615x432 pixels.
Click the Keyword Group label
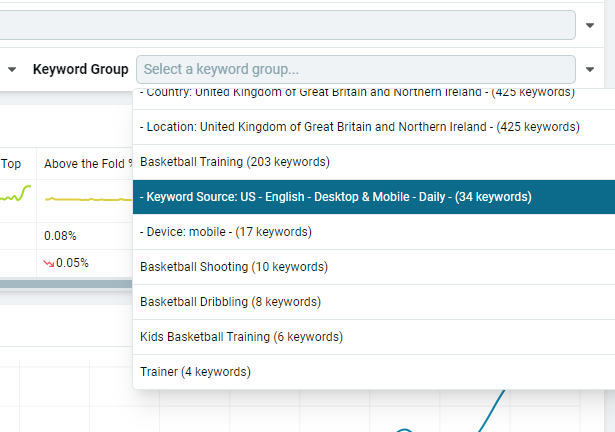pyautogui.click(x=81, y=69)
